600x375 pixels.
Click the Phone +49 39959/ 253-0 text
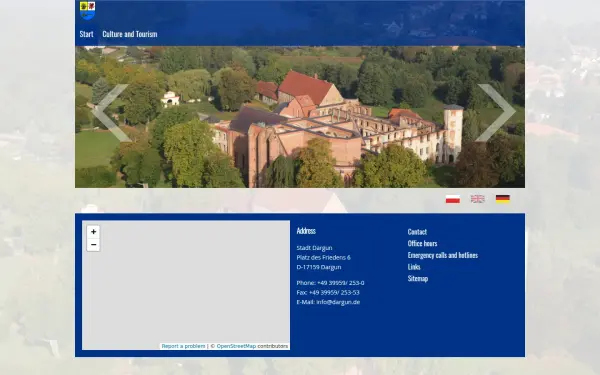pos(330,283)
